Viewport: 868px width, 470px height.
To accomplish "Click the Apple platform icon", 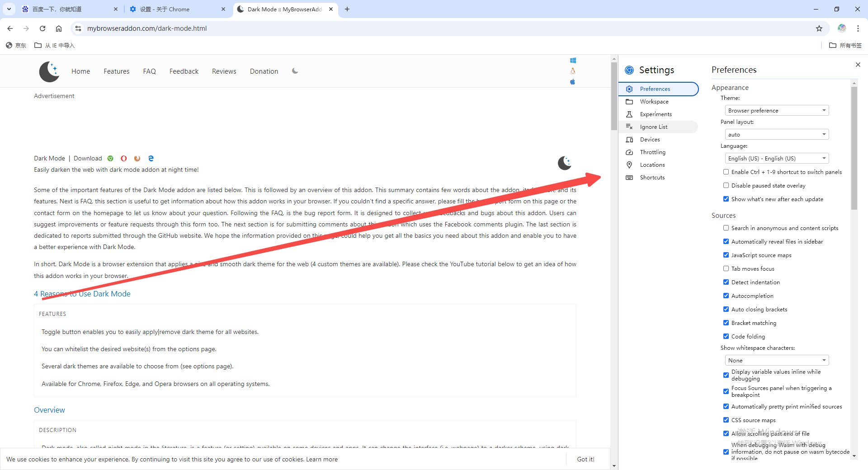I will [x=573, y=82].
